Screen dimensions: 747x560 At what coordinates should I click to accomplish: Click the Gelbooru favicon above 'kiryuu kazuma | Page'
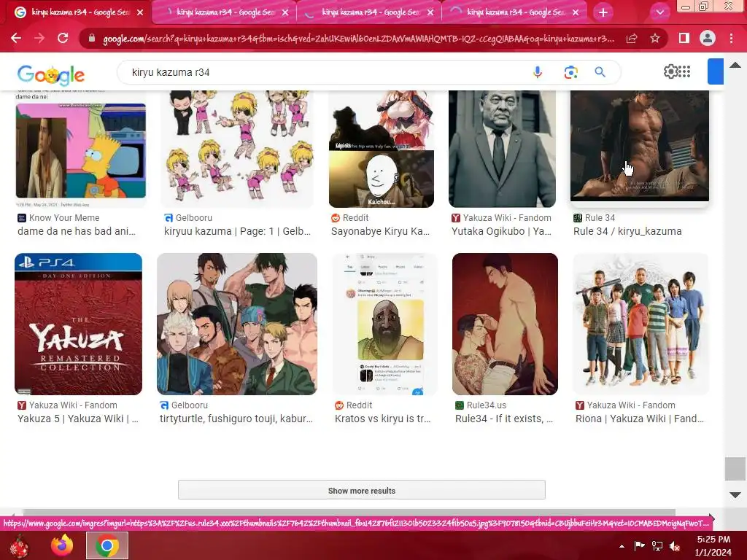point(169,218)
